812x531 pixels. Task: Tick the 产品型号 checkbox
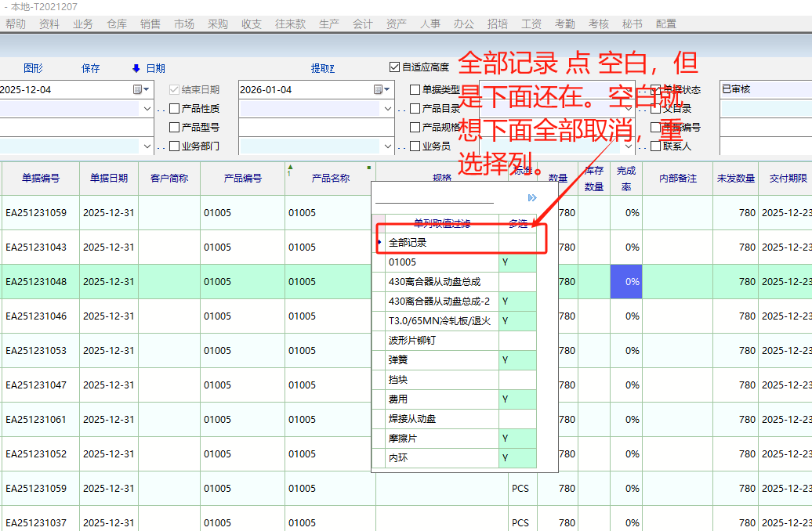pos(175,127)
